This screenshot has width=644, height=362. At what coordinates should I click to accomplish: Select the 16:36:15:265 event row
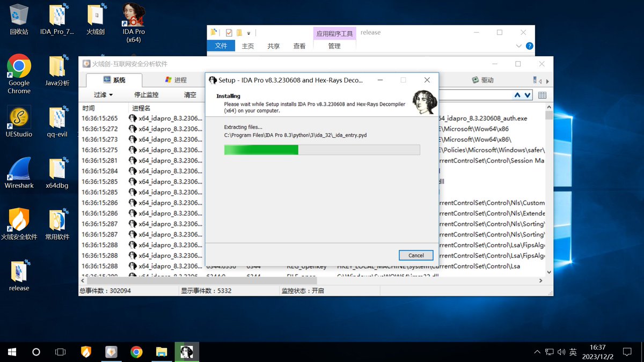point(142,118)
